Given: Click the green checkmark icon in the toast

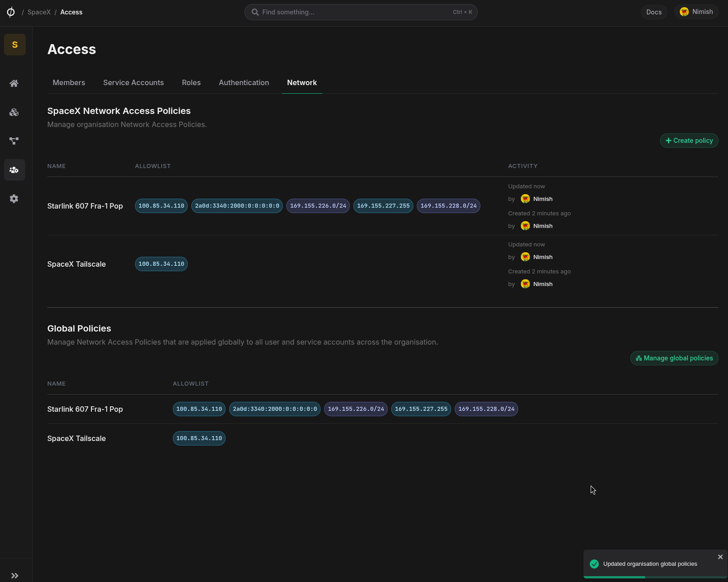Looking at the screenshot, I should point(594,564).
